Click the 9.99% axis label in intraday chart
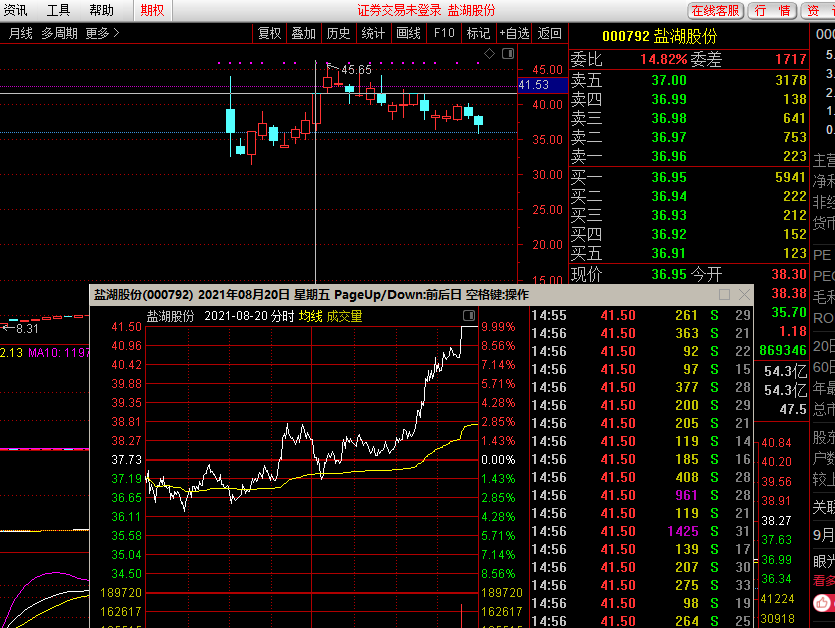This screenshot has height=628, width=835. point(498,327)
